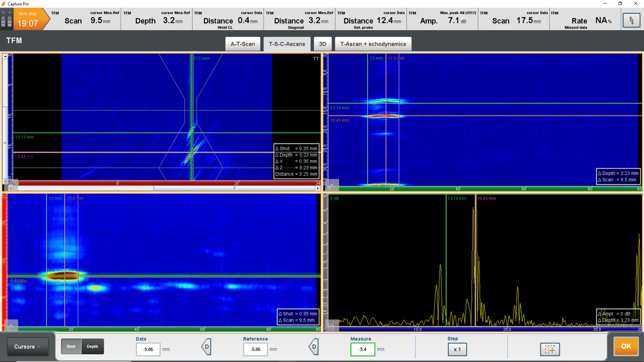644x362 pixels.
Task: Click the Step x 1 multiplier button
Action: point(457,349)
